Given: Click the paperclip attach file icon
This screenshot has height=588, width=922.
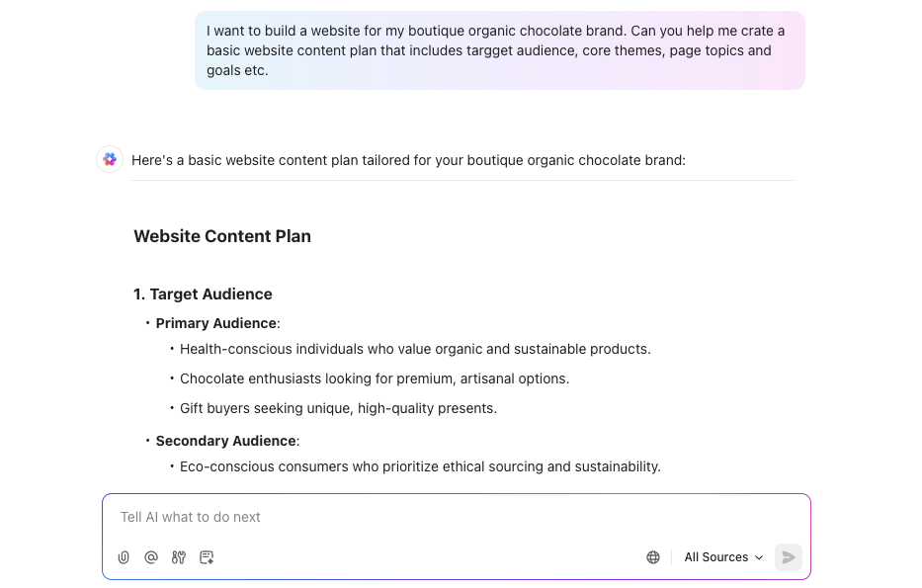Looking at the screenshot, I should click(x=124, y=557).
